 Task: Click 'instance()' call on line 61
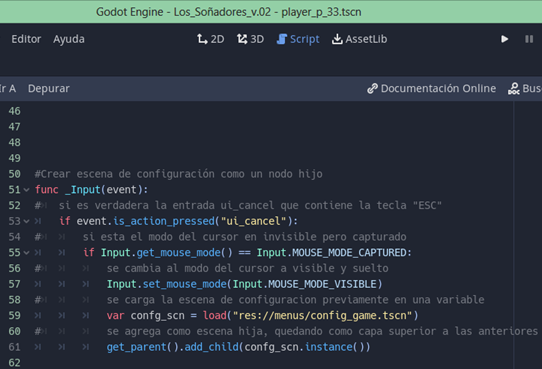pos(335,347)
